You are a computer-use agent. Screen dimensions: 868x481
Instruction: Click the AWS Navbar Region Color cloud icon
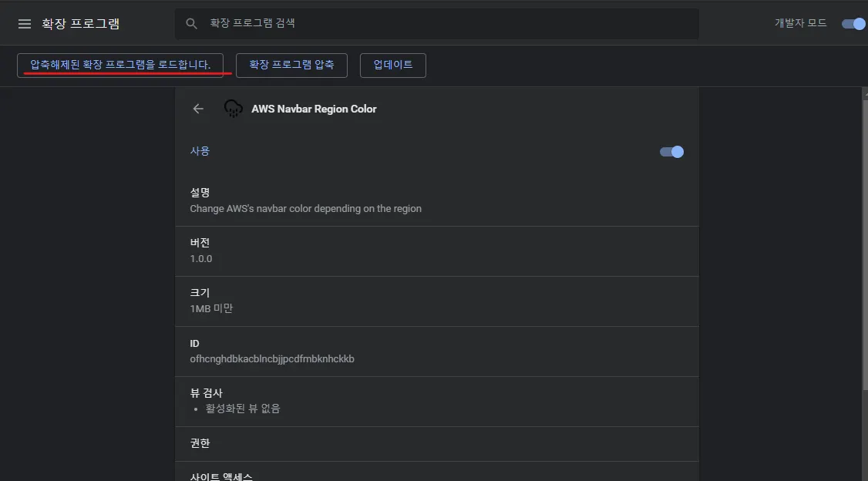click(x=233, y=109)
